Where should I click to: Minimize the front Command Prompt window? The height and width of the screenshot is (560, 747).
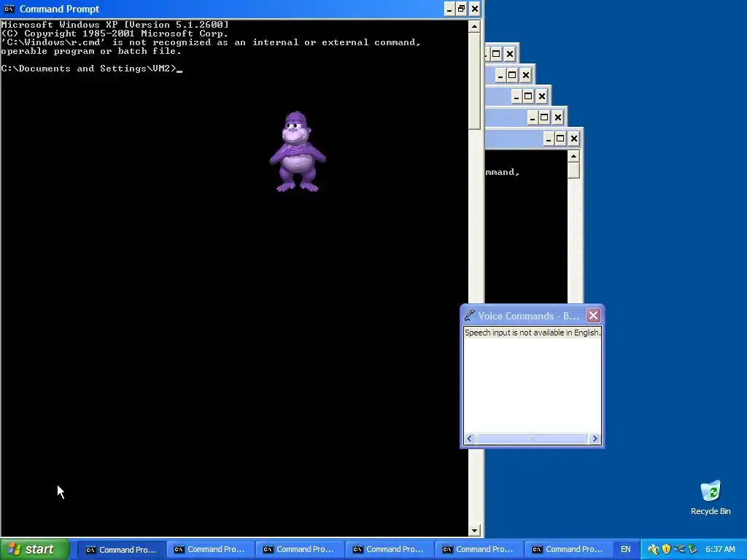click(449, 9)
